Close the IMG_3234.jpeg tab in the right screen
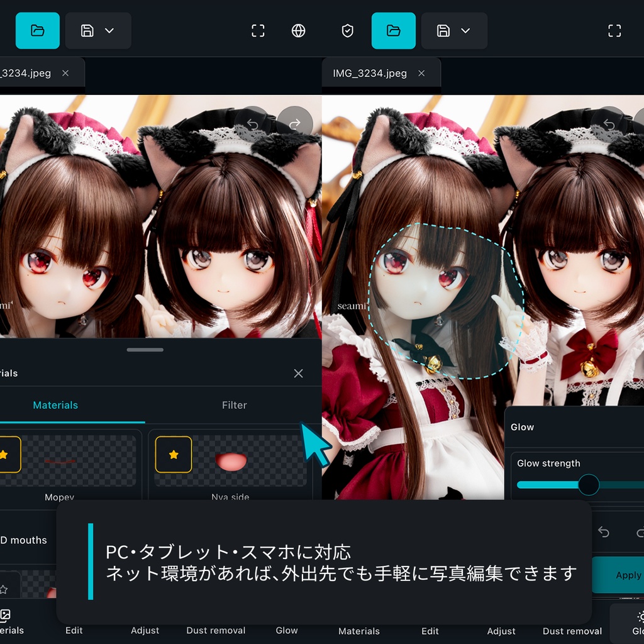 (x=421, y=73)
